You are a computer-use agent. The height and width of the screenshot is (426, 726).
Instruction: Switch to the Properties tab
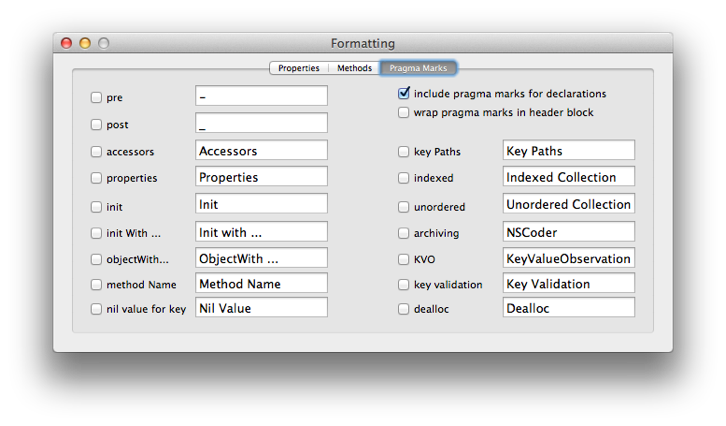pyautogui.click(x=299, y=68)
